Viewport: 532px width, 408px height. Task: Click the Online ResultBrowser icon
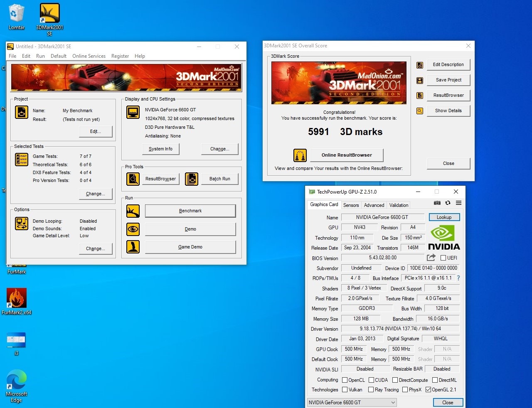[x=300, y=155]
